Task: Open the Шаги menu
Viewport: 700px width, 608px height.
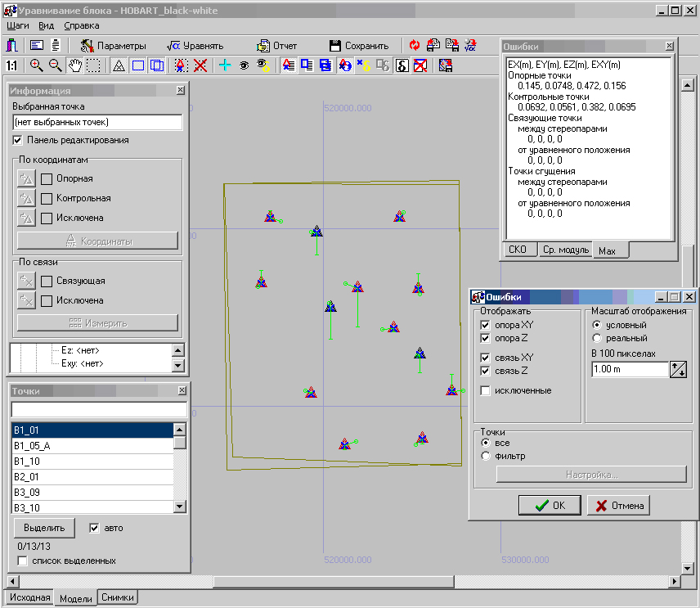Action: [x=17, y=25]
